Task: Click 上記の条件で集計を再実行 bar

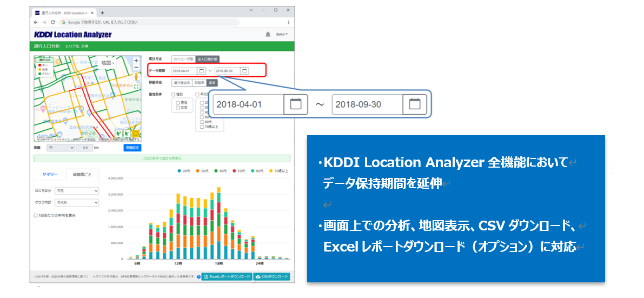Action: (x=162, y=158)
